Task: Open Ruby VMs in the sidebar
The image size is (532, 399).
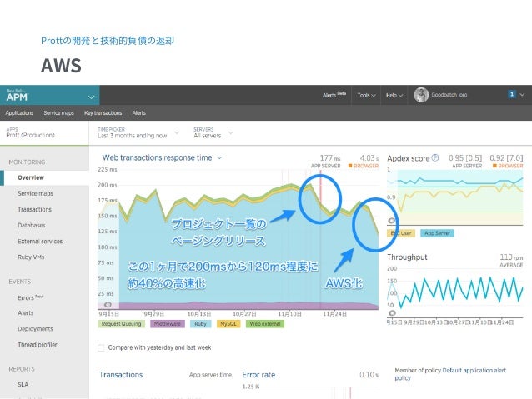Action: [31, 257]
